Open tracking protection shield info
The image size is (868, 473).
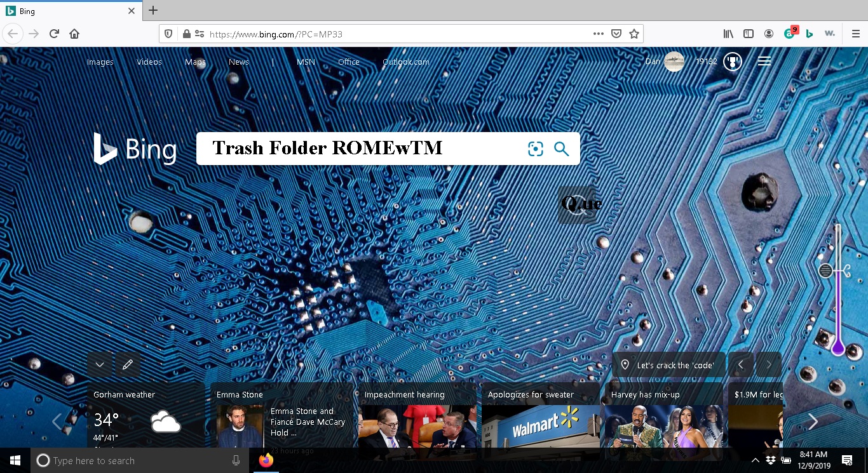click(x=168, y=34)
